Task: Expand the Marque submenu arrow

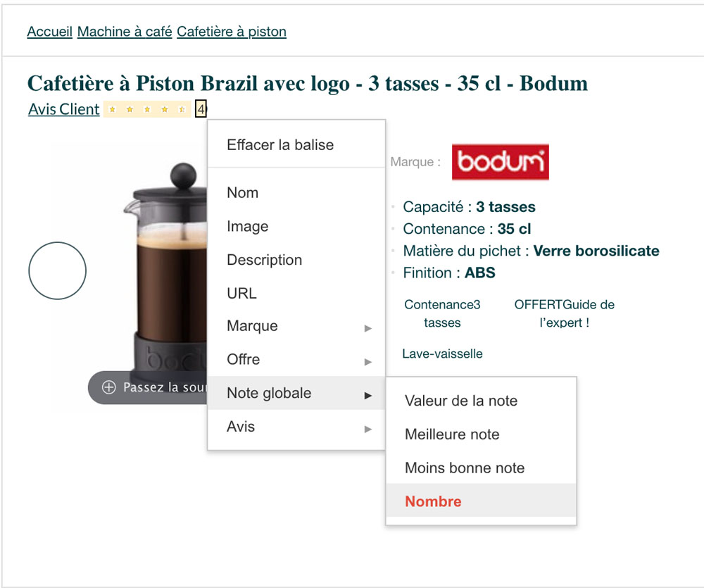Action: pyautogui.click(x=368, y=328)
